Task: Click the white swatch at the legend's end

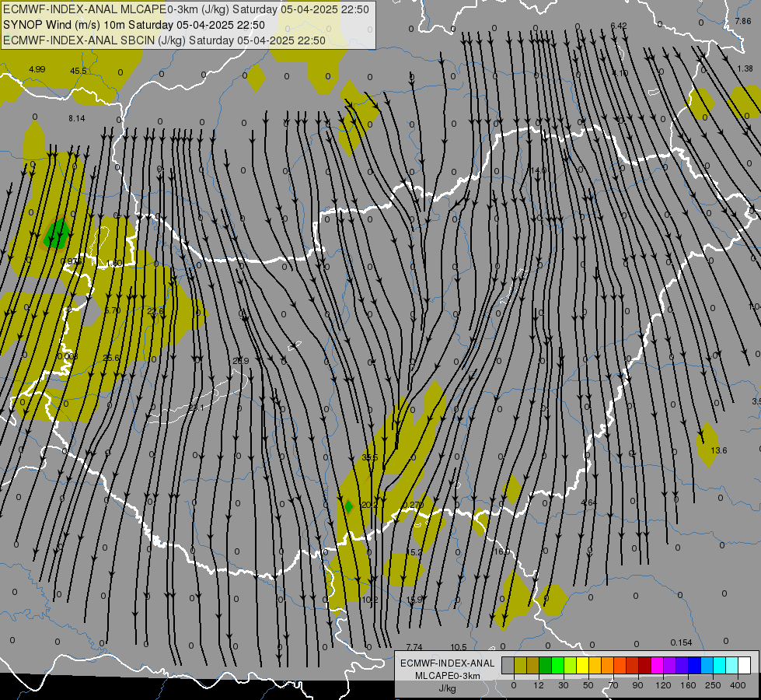Action: coord(744,666)
